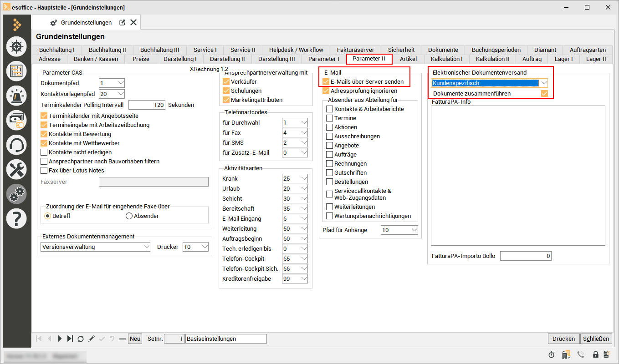
Task: Open the 'Fakturaserver' tab
Action: (x=355, y=50)
